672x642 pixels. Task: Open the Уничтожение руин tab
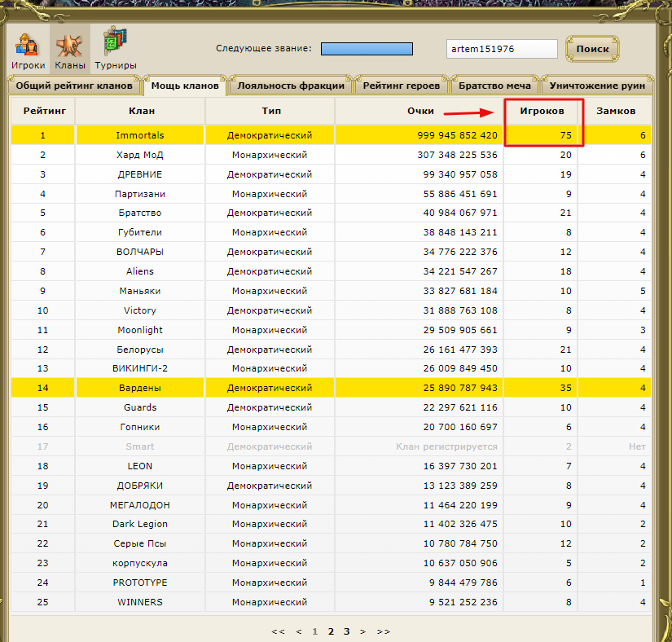pos(597,86)
